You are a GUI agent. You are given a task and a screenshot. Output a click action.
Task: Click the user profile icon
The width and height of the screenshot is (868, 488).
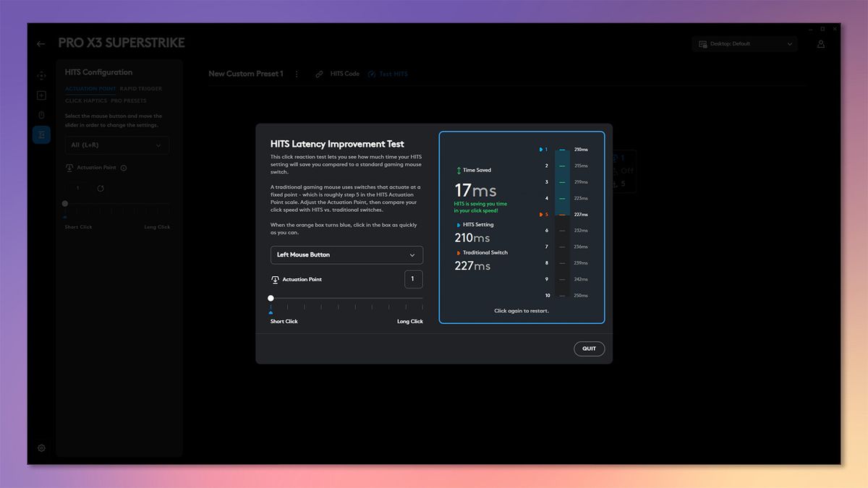[821, 44]
